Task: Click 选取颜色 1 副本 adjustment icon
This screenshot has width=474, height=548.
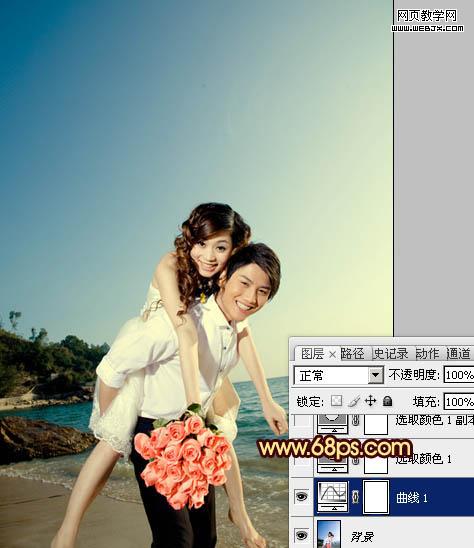Action: coord(333,423)
